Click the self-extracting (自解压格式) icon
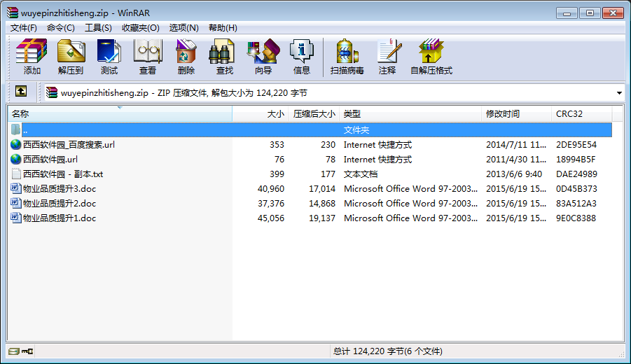 tap(431, 57)
